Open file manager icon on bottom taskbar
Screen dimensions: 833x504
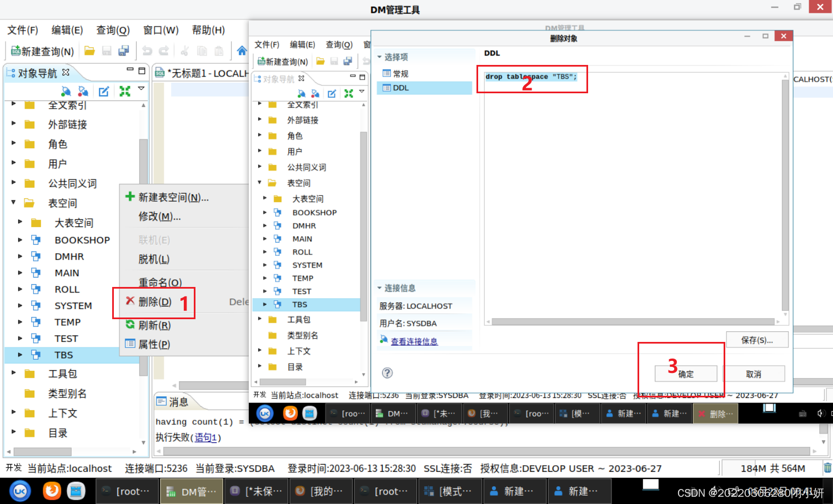[x=76, y=491]
